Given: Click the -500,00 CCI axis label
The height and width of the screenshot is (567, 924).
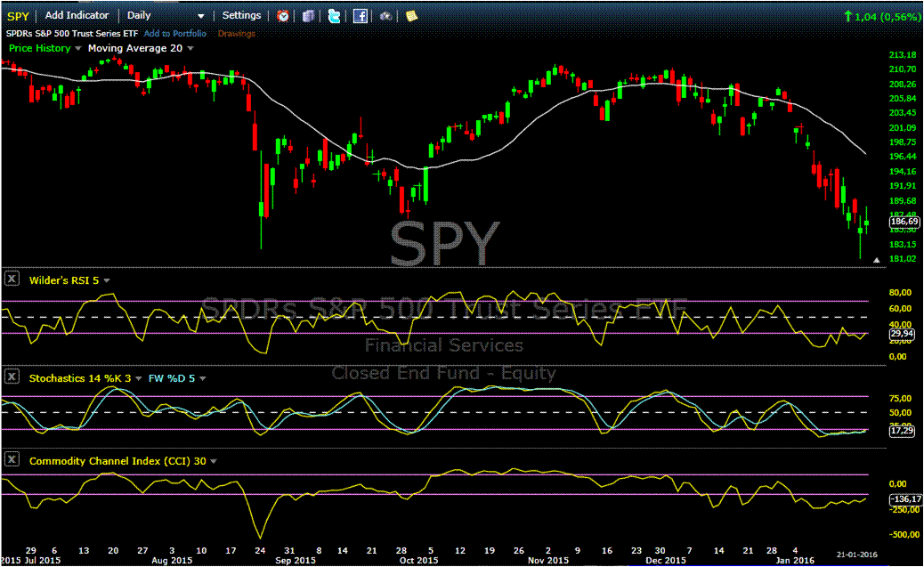Looking at the screenshot, I should click(904, 535).
